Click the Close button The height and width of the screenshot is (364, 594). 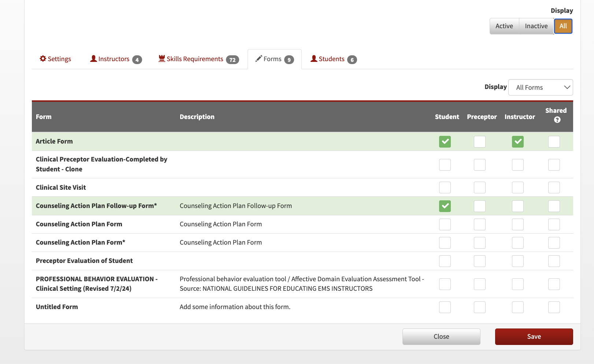pos(441,337)
